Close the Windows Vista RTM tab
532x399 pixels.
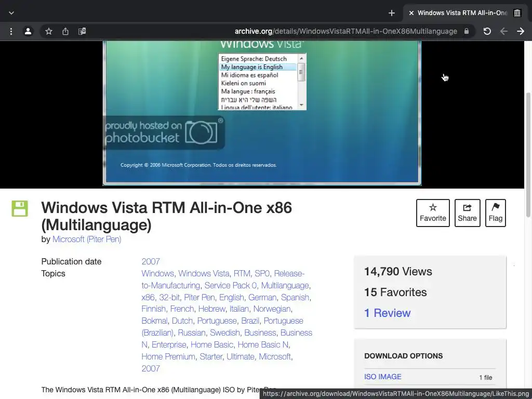[x=411, y=13]
